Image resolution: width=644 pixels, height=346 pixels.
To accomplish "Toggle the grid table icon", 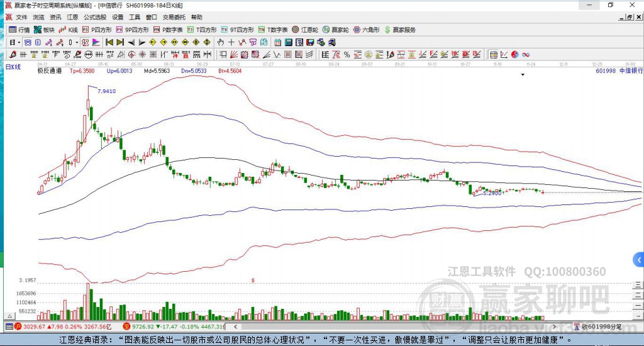I will point(494,55).
